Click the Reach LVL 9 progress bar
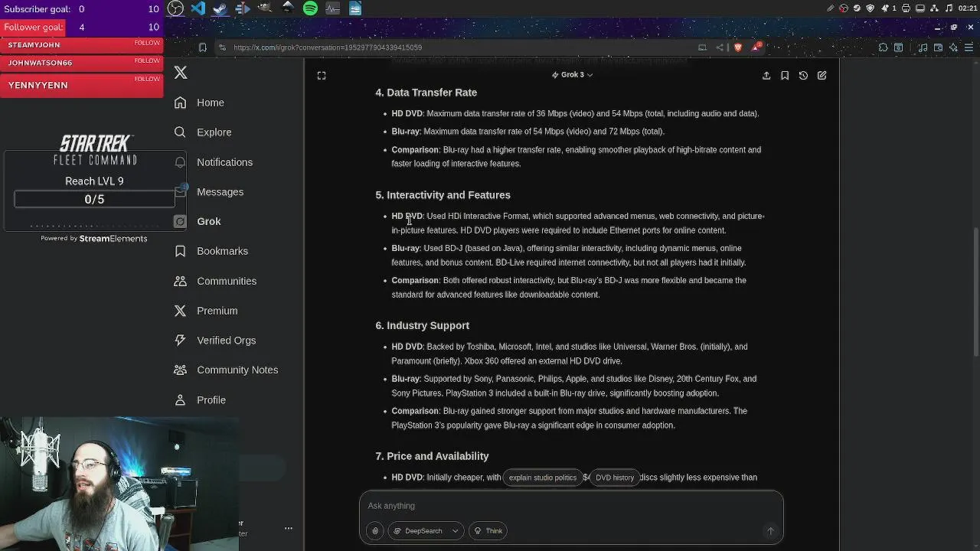This screenshot has height=551, width=980. [94, 199]
